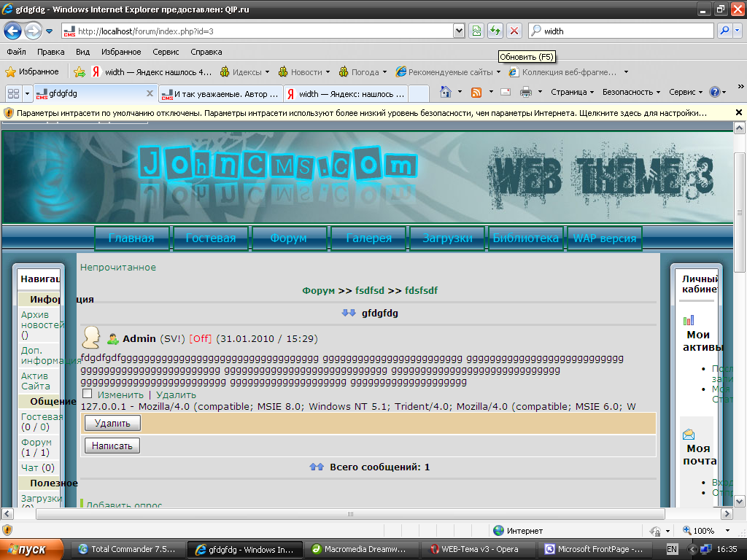
Task: Open a new blank tab
Action: [419, 94]
